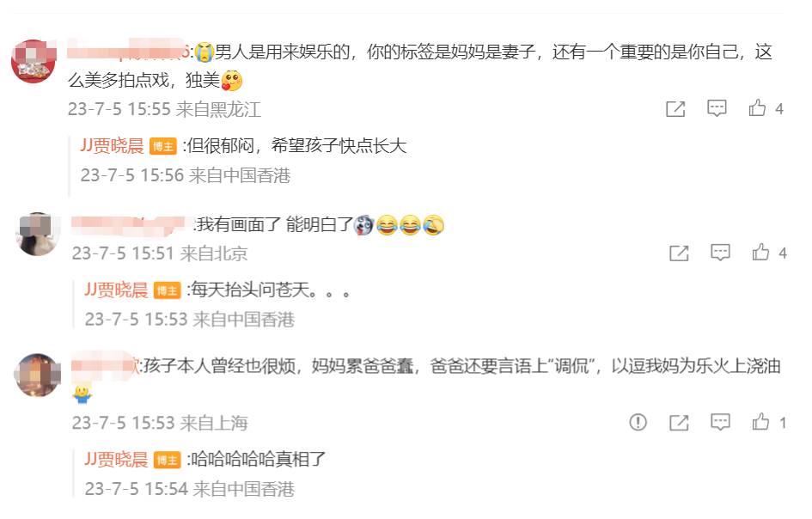The width and height of the screenshot is (812, 519).
Task: View avatar of the 上海 commenter
Action: pyautogui.click(x=38, y=375)
